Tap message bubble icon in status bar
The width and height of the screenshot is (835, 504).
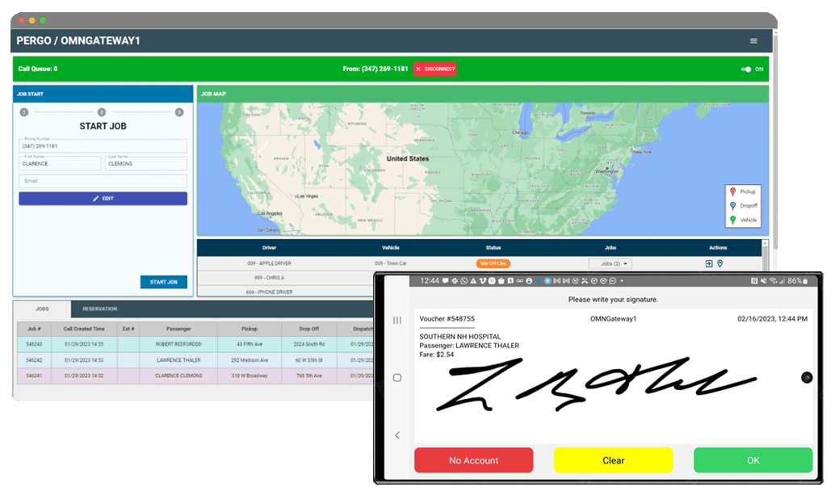click(x=445, y=281)
